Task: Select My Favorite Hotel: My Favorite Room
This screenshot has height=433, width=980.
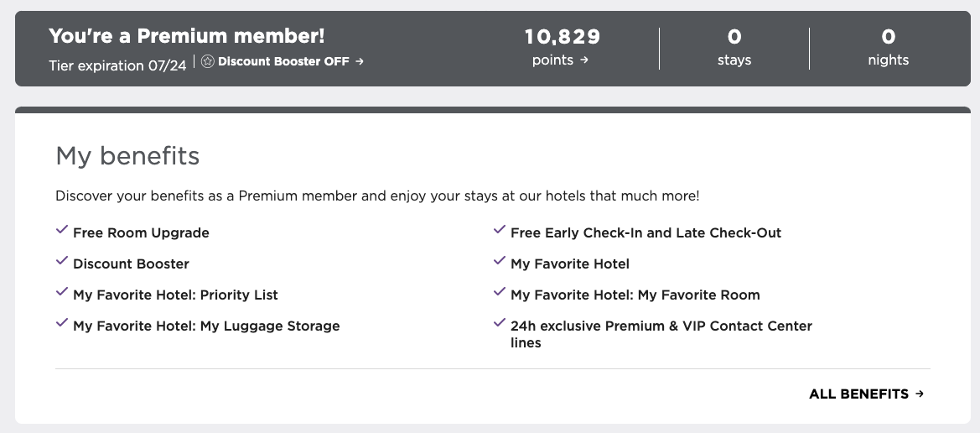Action: click(635, 295)
